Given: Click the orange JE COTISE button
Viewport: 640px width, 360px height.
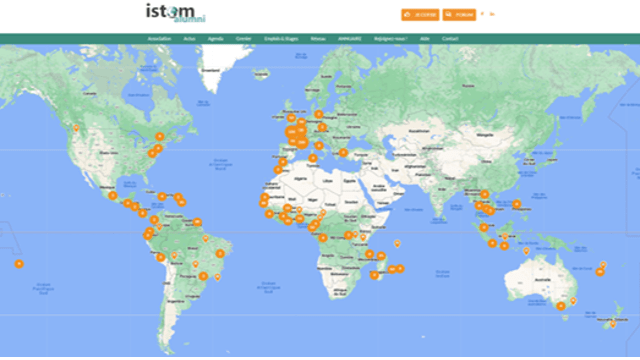Looking at the screenshot, I should tap(420, 15).
